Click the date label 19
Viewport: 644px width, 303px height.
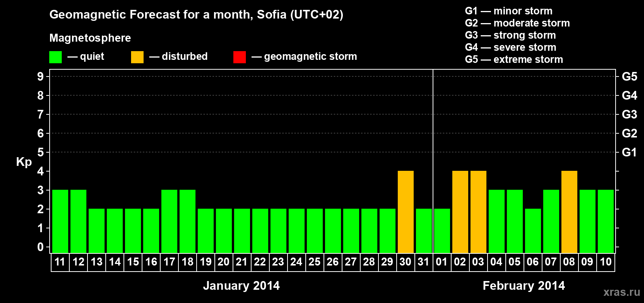coord(205,262)
